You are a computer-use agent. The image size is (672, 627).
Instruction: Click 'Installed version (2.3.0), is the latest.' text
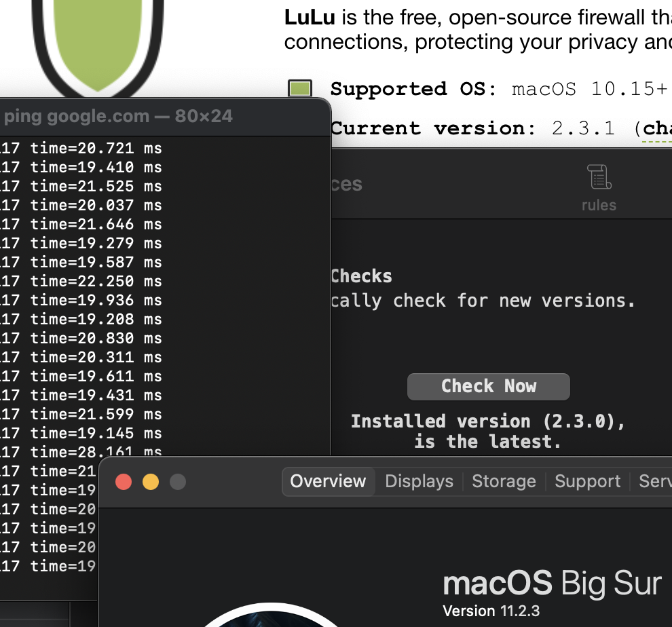click(488, 432)
